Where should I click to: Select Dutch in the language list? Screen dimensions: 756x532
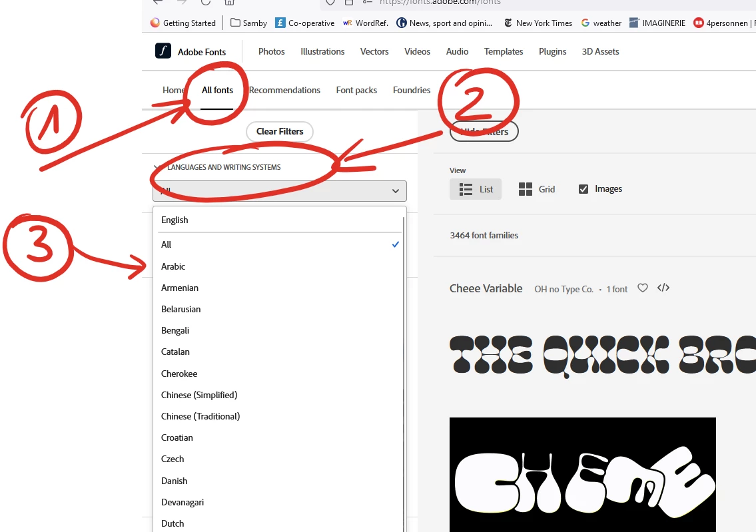click(278, 523)
